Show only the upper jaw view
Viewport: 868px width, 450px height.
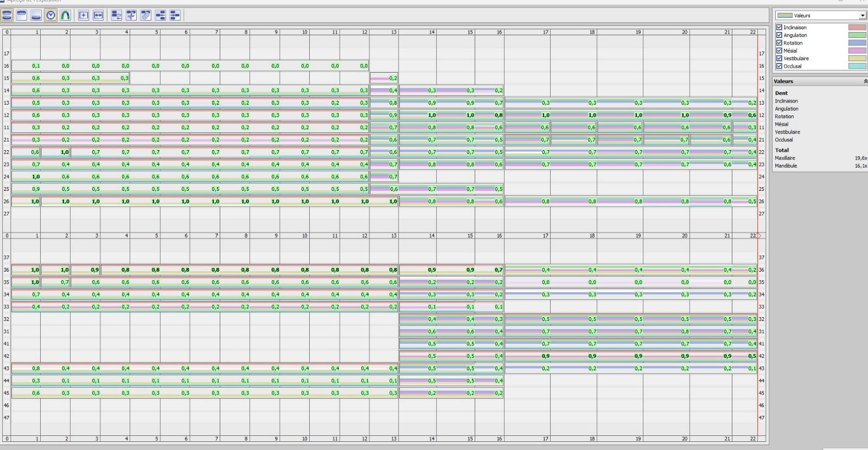22,15
